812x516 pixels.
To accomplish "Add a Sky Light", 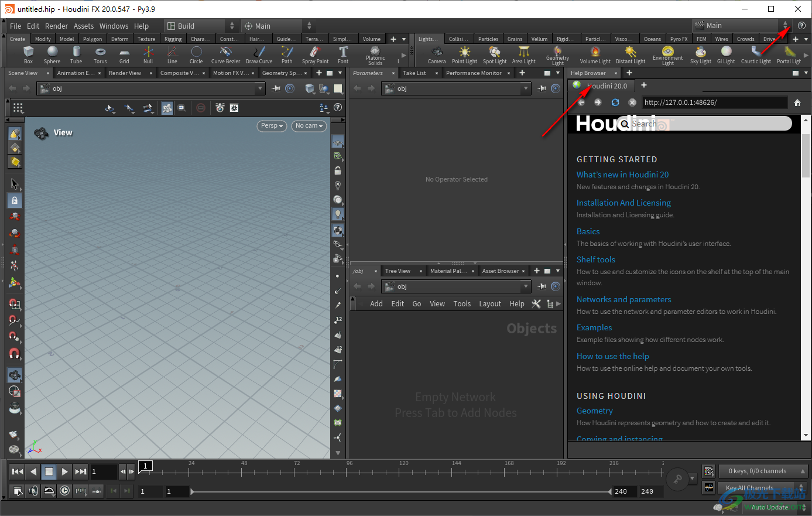I will coord(700,55).
